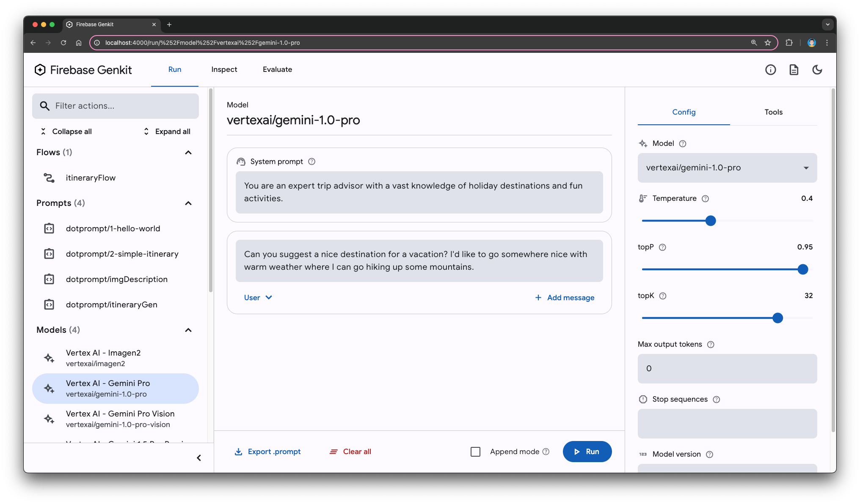Image resolution: width=860 pixels, height=504 pixels.
Task: Click the document/export icon in toolbar
Action: pyautogui.click(x=793, y=70)
